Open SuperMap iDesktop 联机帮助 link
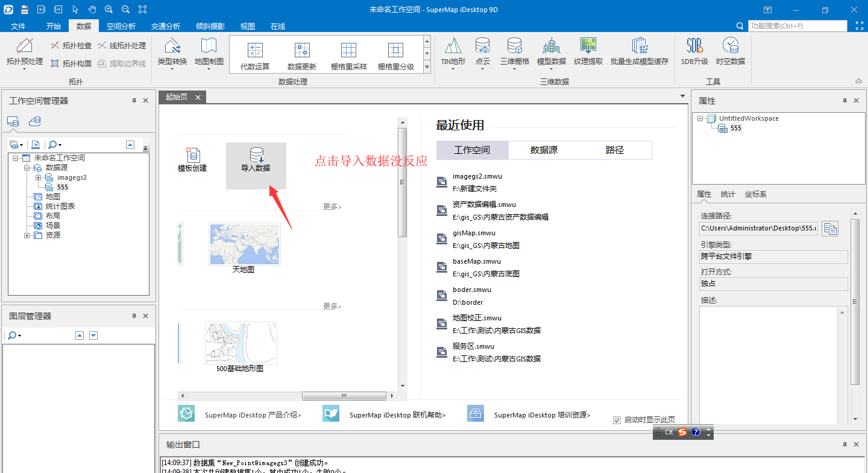The height and width of the screenshot is (473, 868). [397, 415]
